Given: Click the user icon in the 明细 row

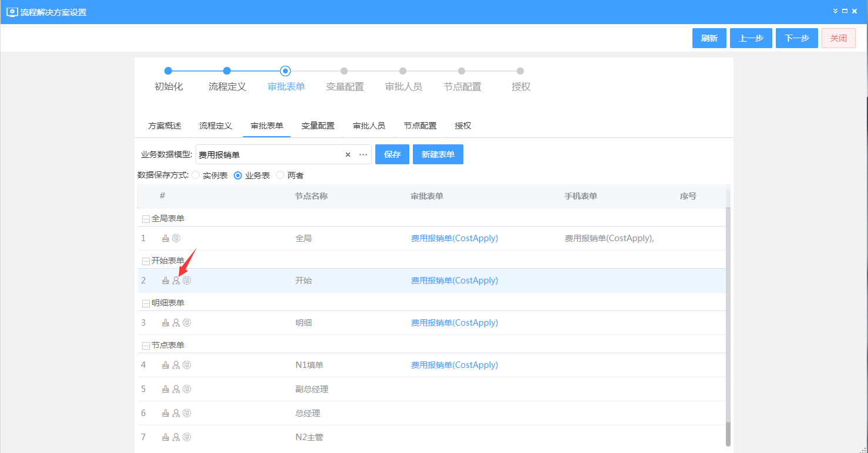Looking at the screenshot, I should (176, 323).
